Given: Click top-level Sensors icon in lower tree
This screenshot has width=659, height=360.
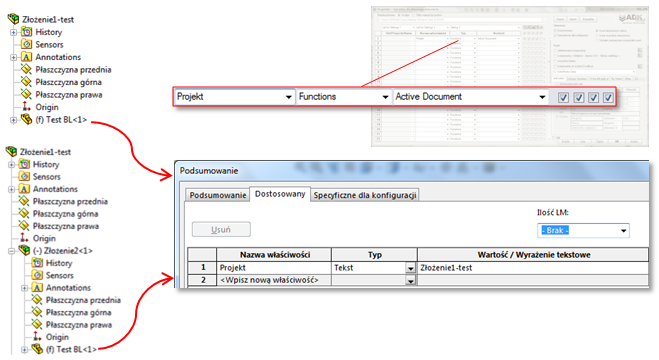Looking at the screenshot, I should pyautogui.click(x=24, y=176).
